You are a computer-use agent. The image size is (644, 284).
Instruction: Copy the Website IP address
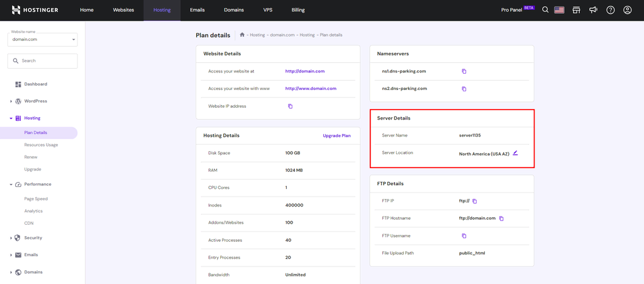(291, 106)
